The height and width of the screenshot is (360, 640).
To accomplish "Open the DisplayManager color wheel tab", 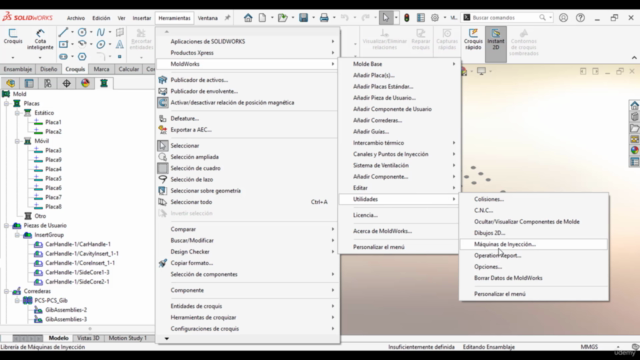I will click(85, 83).
